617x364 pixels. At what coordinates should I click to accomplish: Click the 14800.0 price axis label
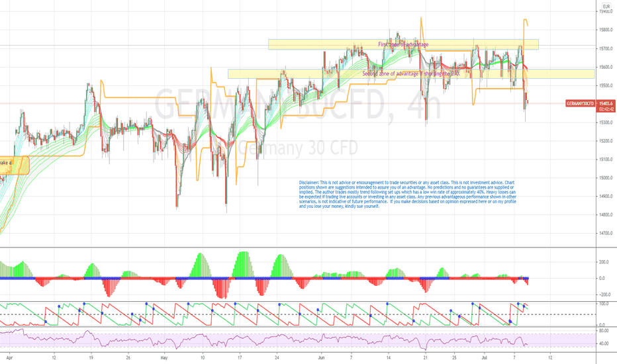pyautogui.click(x=606, y=215)
